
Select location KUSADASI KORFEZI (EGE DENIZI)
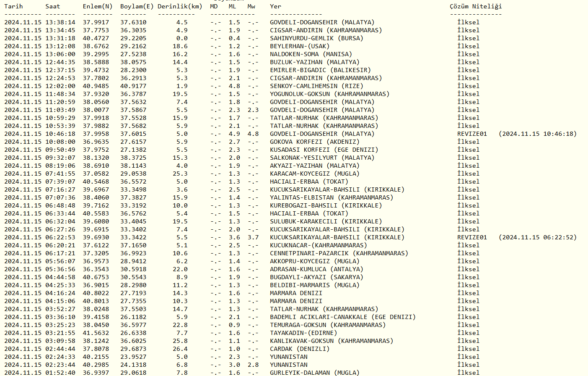[x=324, y=150]
